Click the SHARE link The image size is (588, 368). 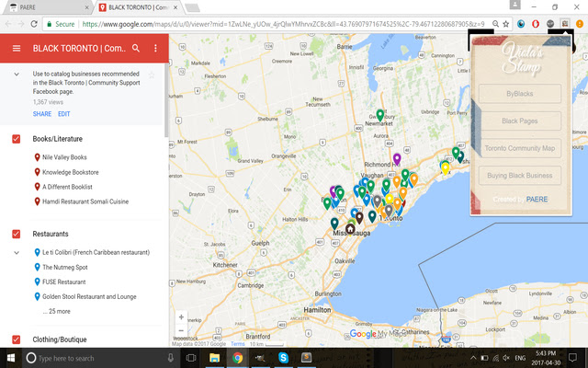[42, 113]
